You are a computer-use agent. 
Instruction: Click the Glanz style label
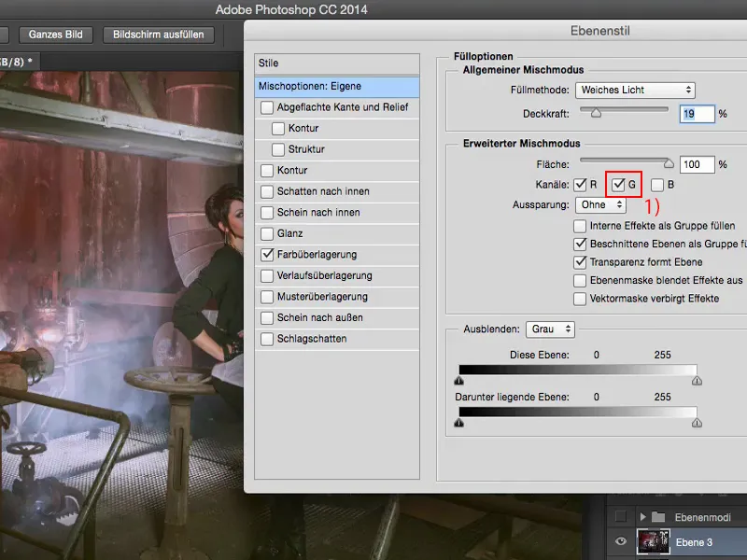click(289, 233)
